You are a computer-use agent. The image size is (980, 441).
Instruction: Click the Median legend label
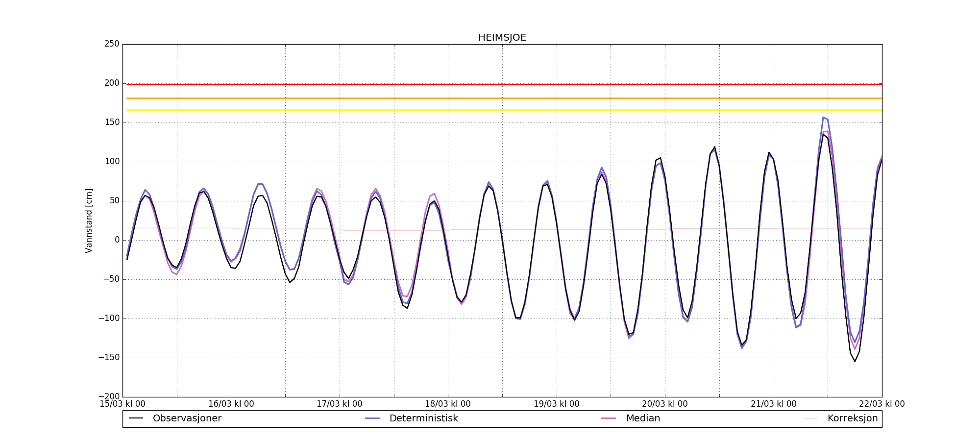pyautogui.click(x=643, y=418)
